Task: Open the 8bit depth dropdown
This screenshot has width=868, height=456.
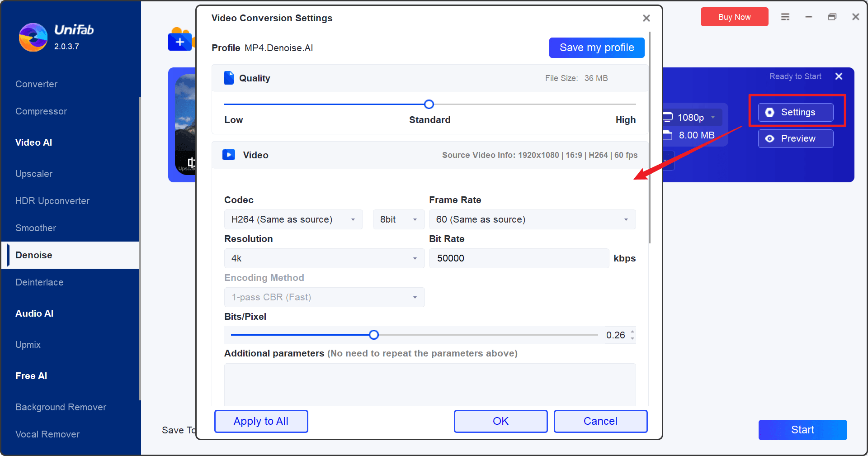Action: [x=398, y=219]
